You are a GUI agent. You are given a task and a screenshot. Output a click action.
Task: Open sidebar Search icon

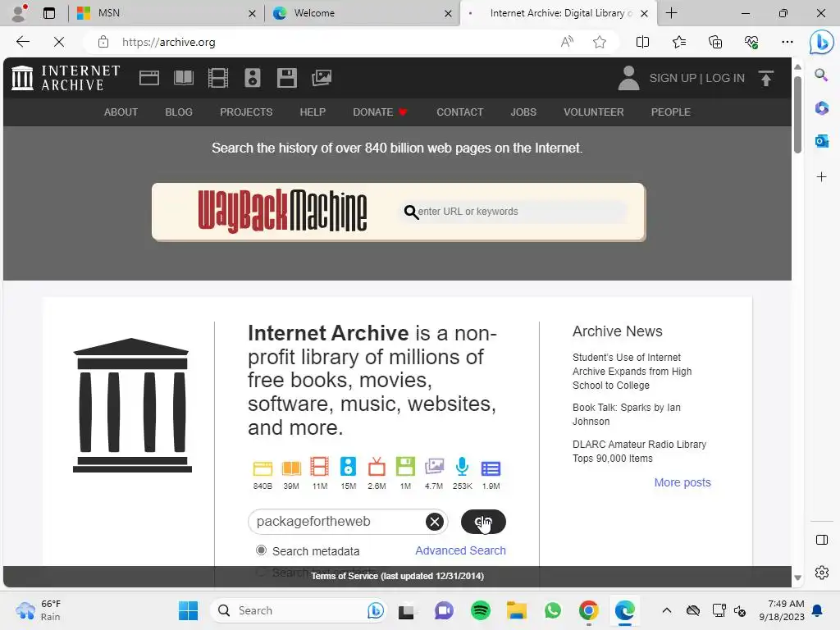tap(821, 75)
